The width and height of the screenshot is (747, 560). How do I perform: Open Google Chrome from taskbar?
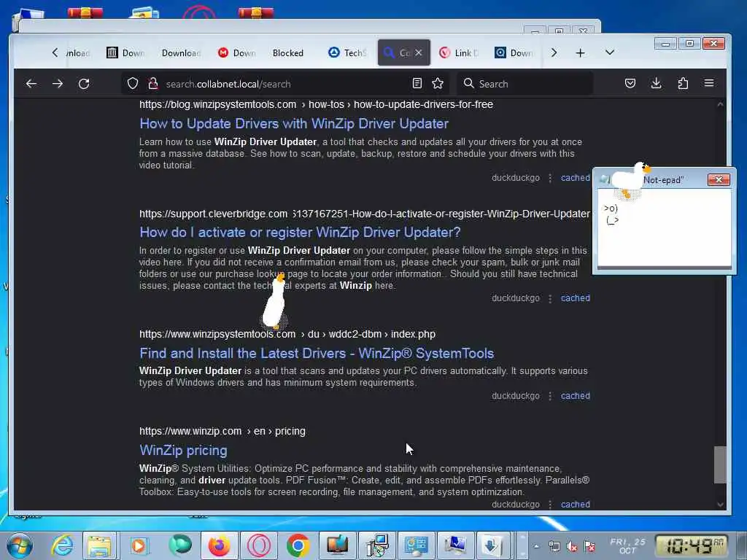(x=298, y=545)
